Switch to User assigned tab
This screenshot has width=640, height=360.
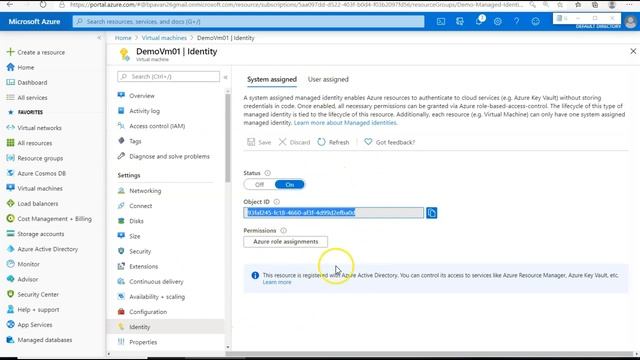[x=328, y=79]
